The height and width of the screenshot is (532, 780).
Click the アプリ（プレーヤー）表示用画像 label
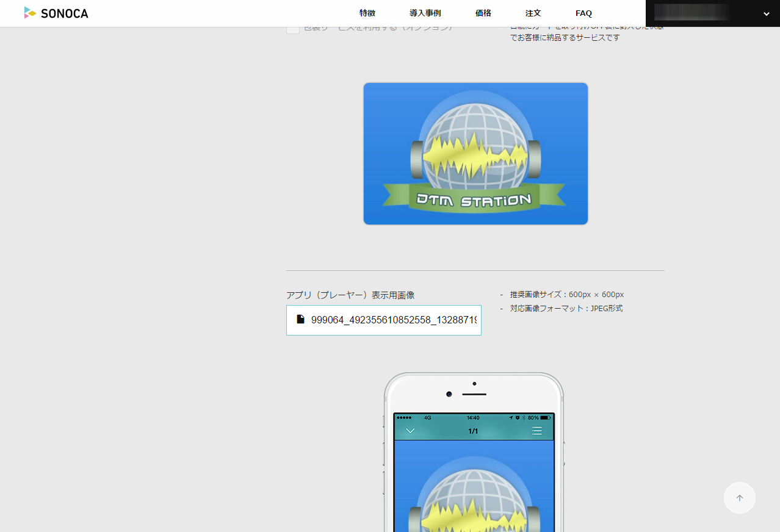[x=350, y=295]
